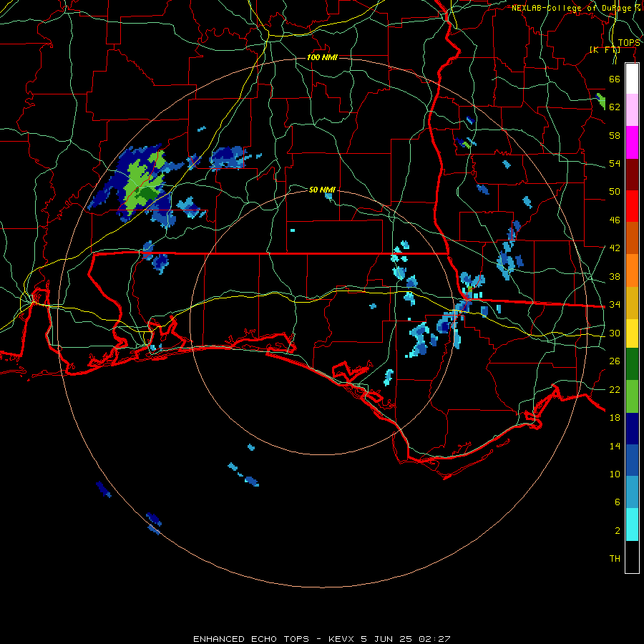Click the large green storm echo core
Viewport: 644px width, 644px height.
click(x=144, y=182)
